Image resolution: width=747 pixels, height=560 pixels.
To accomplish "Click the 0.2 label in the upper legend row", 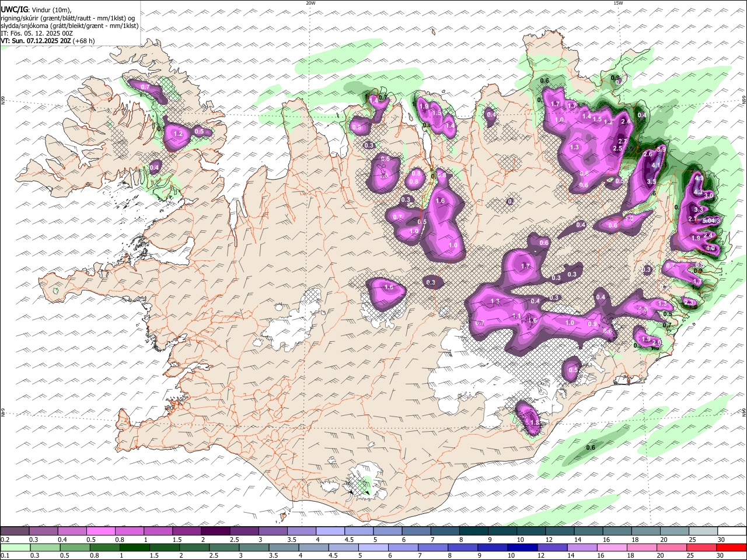I will coord(5,540).
